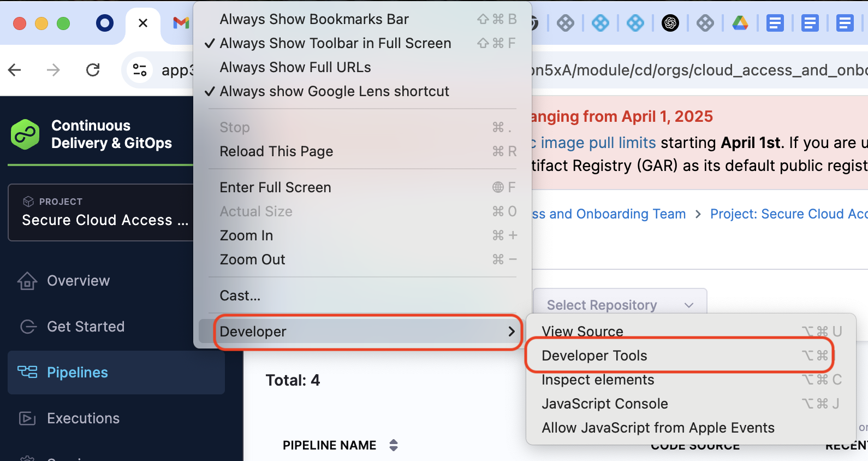Viewport: 868px width, 461px height.
Task: Choose Developer Tools from submenu
Action: (594, 356)
